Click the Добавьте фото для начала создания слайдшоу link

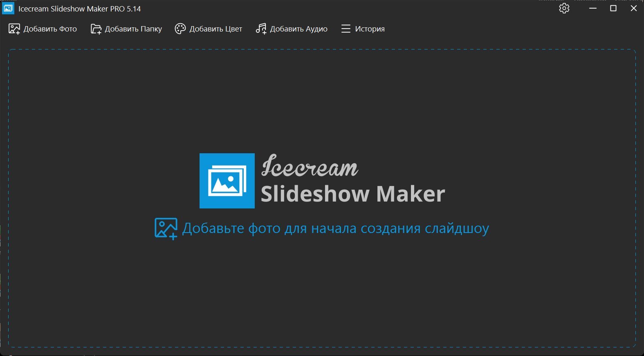[336, 228]
